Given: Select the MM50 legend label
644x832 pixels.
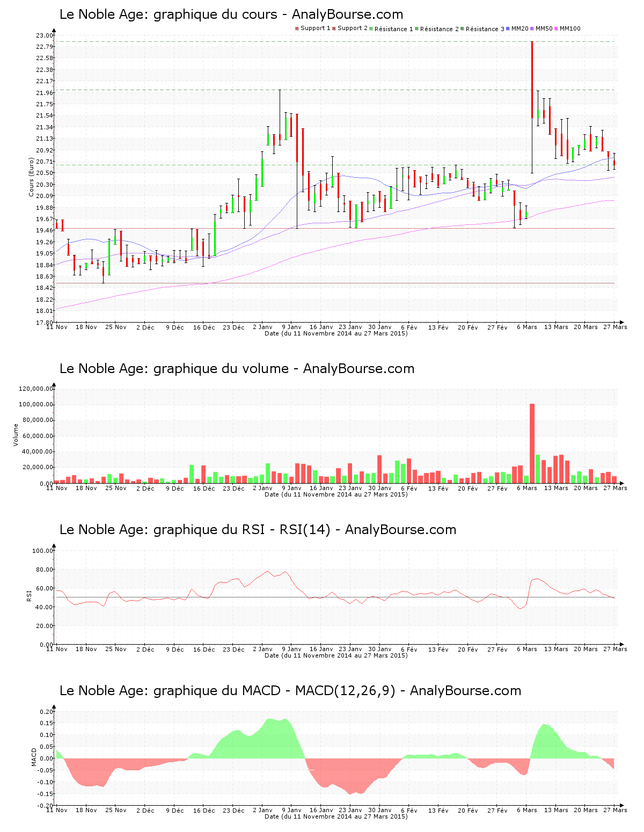Looking at the screenshot, I should (544, 28).
